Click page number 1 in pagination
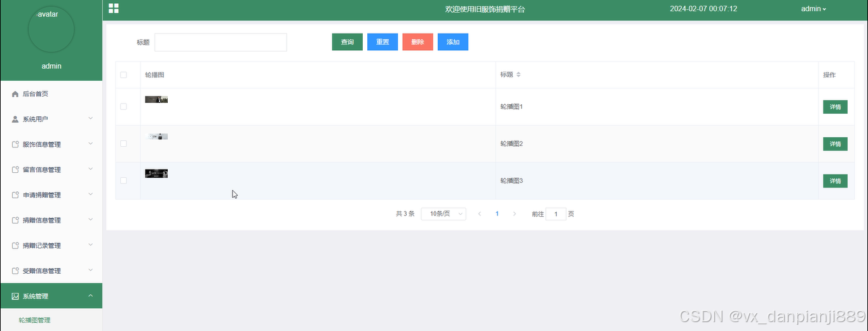 point(497,214)
